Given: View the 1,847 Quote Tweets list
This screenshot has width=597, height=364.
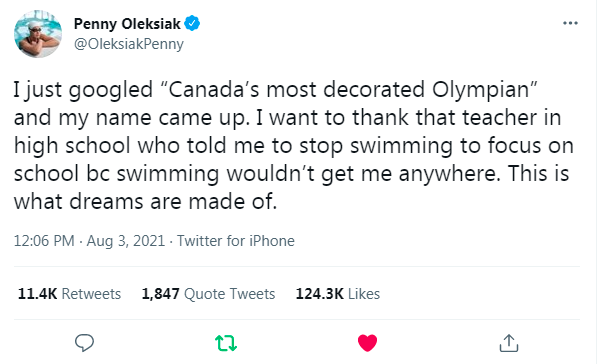Looking at the screenshot, I should [208, 294].
